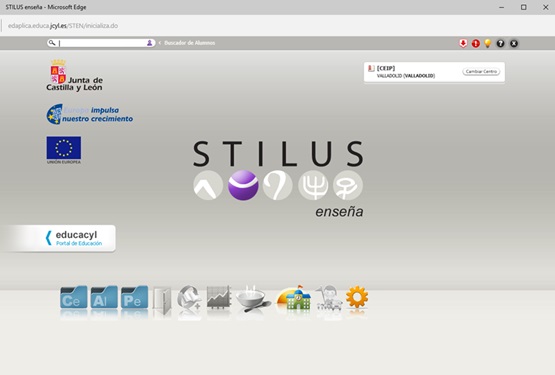Viewport: 555px width, 375px height.
Task: Click the red download shield icon
Action: (463, 43)
